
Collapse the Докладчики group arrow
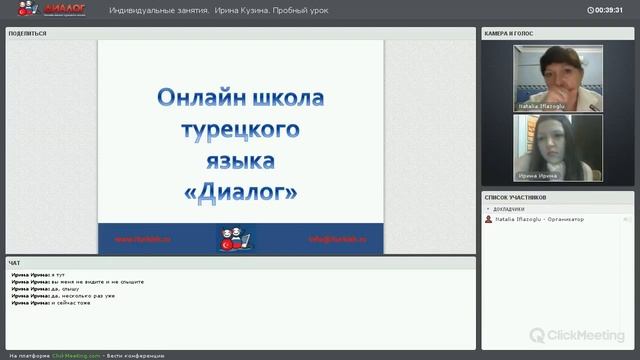(x=488, y=209)
